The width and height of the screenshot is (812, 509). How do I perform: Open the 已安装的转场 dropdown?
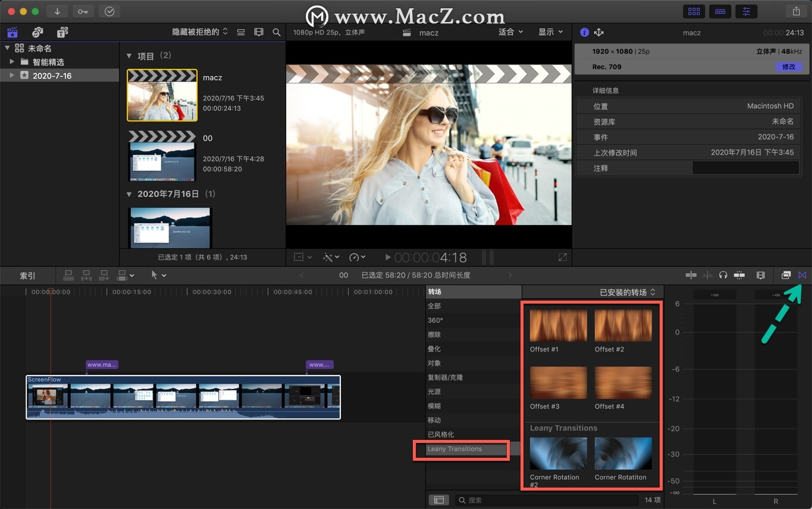click(628, 292)
